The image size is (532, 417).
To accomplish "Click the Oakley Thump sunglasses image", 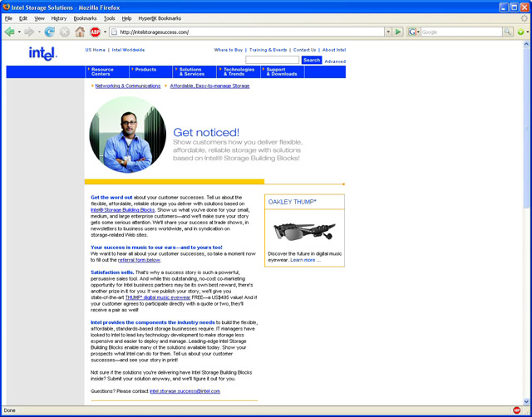I will pyautogui.click(x=304, y=232).
